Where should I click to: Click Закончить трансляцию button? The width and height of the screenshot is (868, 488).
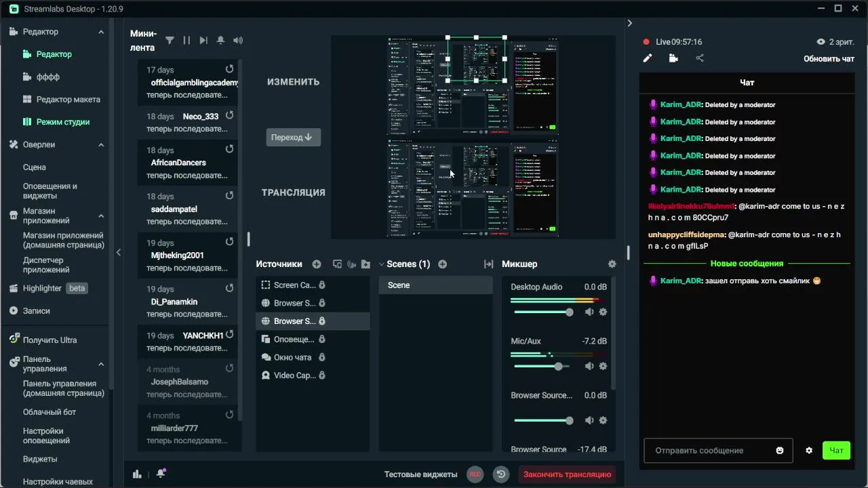click(567, 474)
